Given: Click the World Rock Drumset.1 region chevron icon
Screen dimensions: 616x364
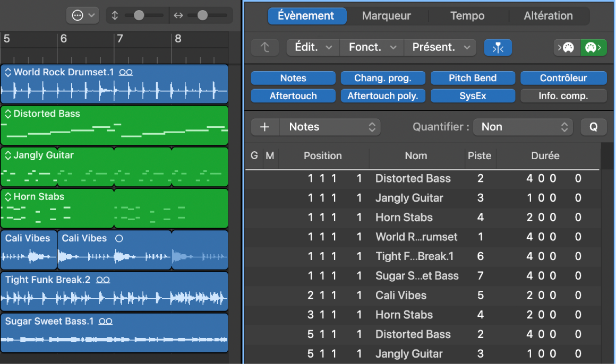Looking at the screenshot, I should [x=8, y=72].
